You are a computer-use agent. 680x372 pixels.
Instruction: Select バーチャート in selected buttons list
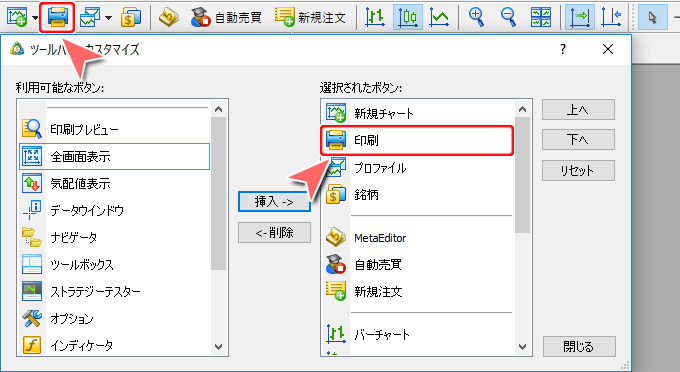click(x=418, y=334)
